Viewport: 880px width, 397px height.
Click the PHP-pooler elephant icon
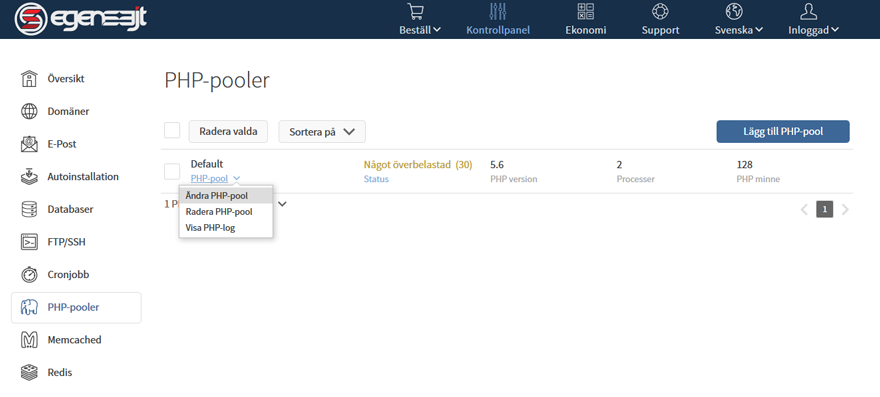pos(29,307)
